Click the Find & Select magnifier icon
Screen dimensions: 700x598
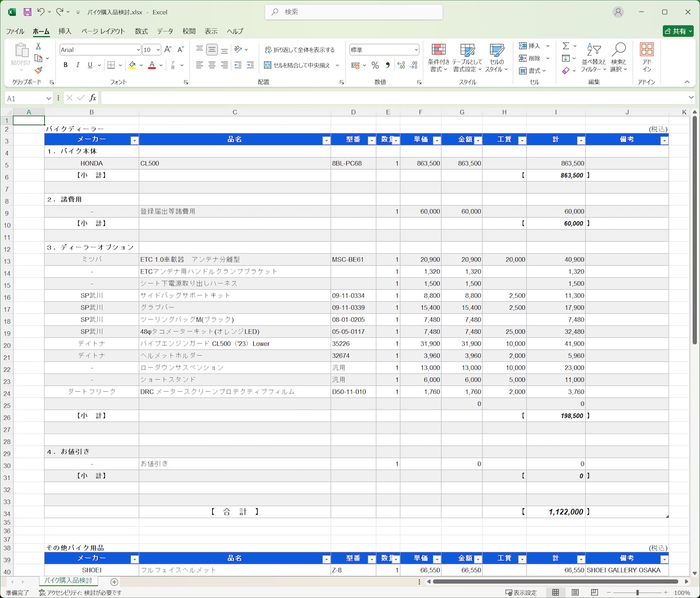619,57
